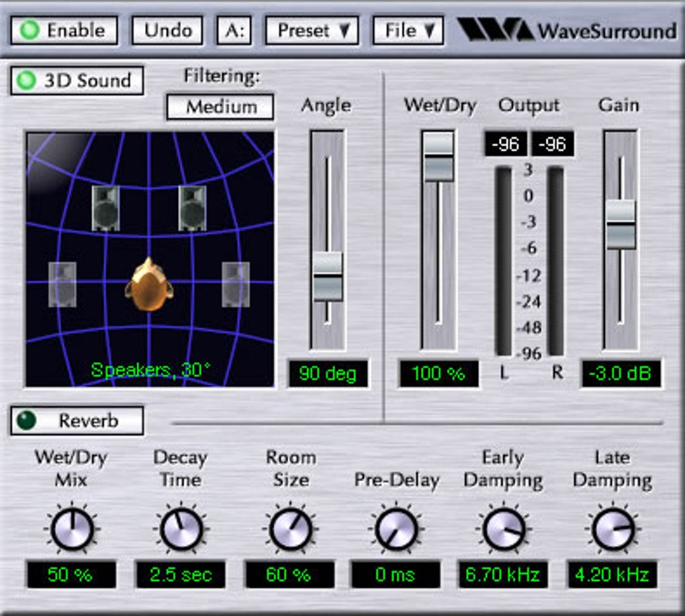685x616 pixels.
Task: Open the File dropdown menu
Action: tap(408, 31)
